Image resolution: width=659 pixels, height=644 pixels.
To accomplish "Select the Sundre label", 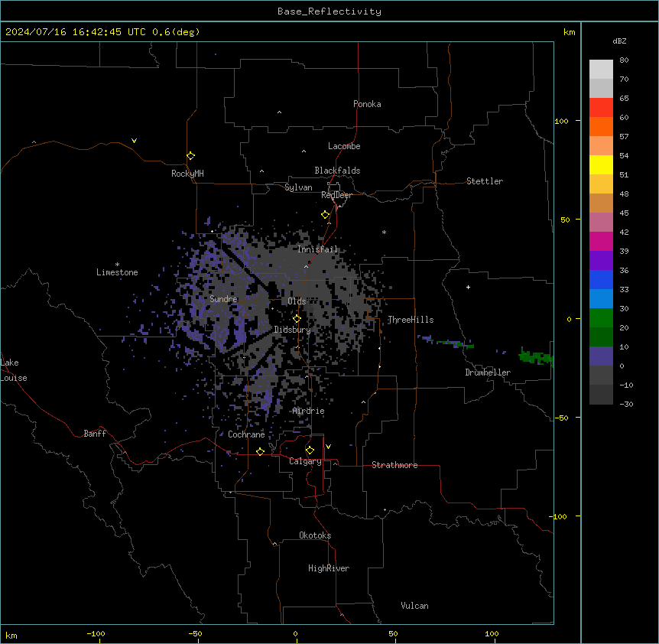I will coord(223,299).
